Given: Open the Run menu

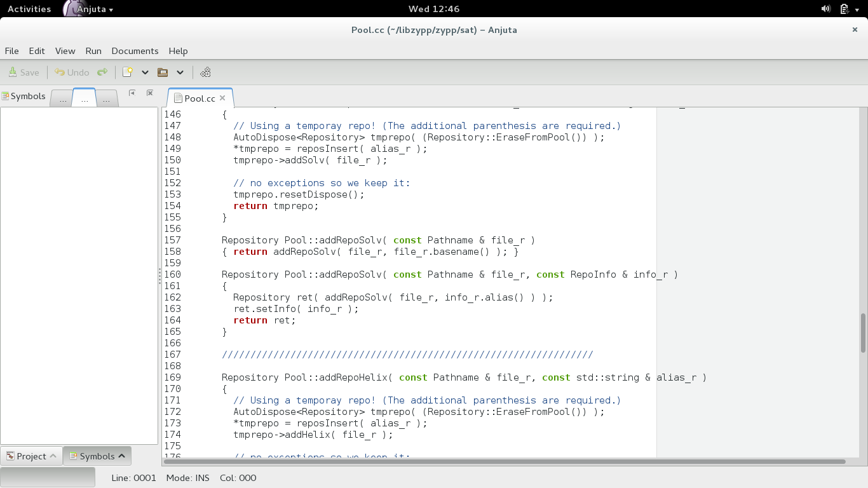Looking at the screenshot, I should click(93, 51).
